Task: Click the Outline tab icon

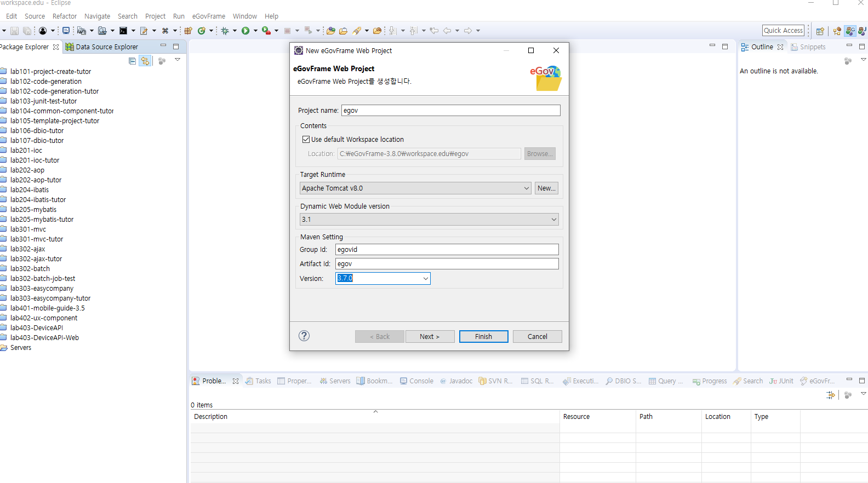Action: (745, 47)
